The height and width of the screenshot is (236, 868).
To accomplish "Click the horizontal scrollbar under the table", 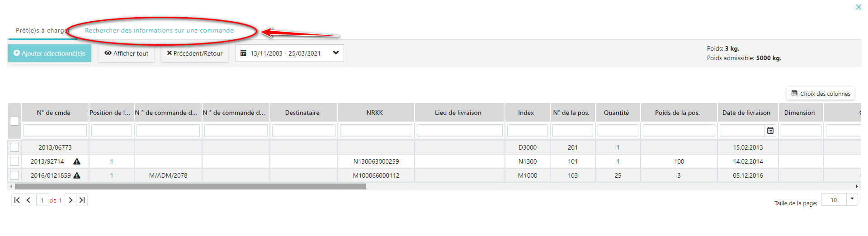I will pos(190,186).
